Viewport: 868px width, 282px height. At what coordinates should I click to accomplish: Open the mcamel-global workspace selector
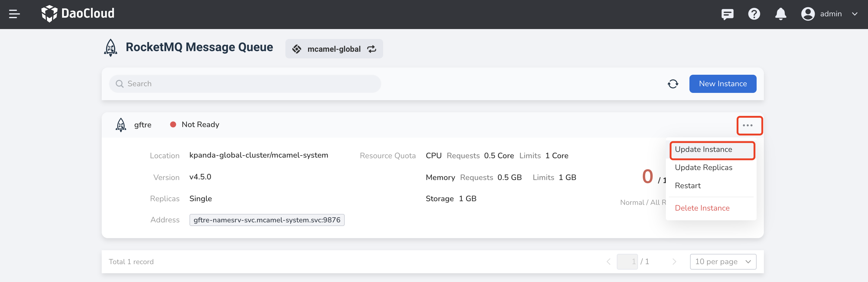334,49
